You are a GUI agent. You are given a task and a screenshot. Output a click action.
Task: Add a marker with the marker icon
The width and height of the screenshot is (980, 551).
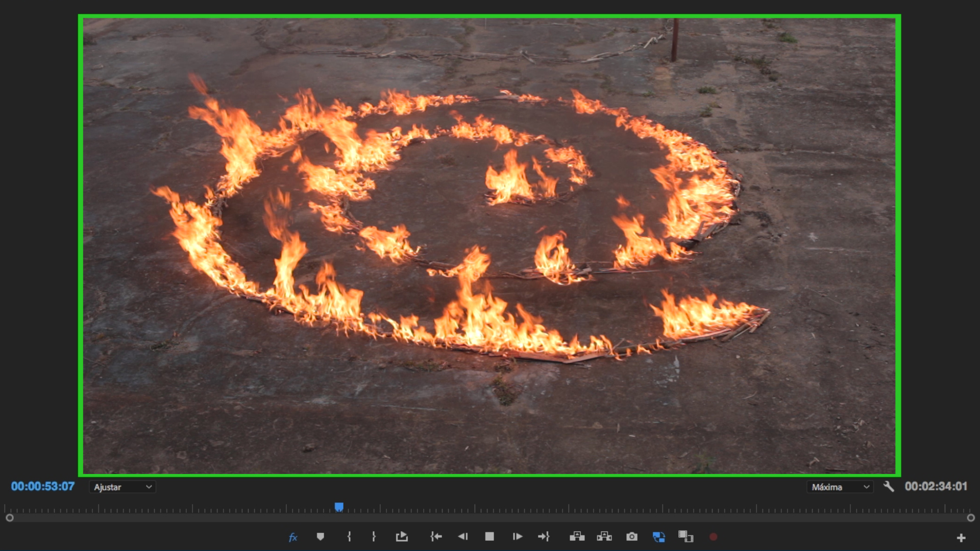click(x=321, y=537)
